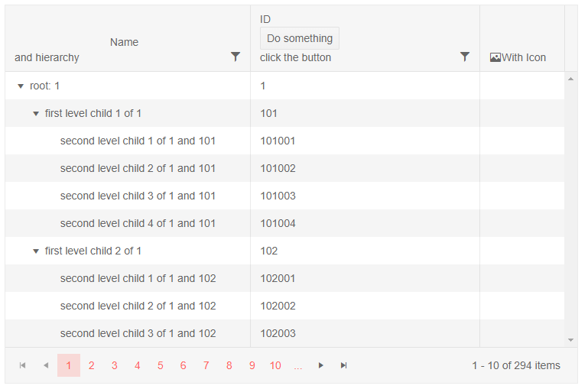Image resolution: width=588 pixels, height=389 pixels.
Task: Collapse the root: 1 row
Action: click(x=21, y=86)
